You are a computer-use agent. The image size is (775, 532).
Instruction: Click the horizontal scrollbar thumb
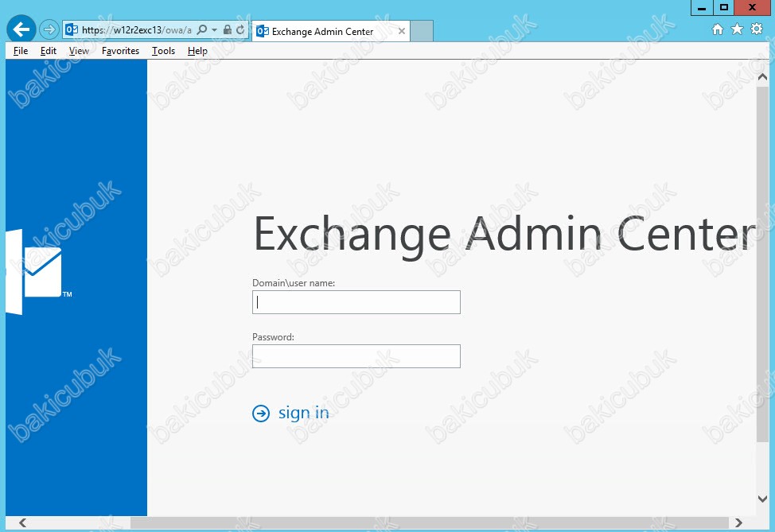tap(430, 522)
